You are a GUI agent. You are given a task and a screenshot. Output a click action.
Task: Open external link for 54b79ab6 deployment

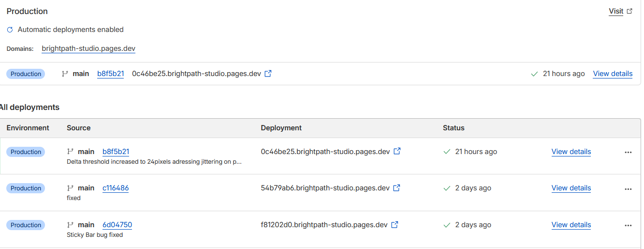click(396, 187)
